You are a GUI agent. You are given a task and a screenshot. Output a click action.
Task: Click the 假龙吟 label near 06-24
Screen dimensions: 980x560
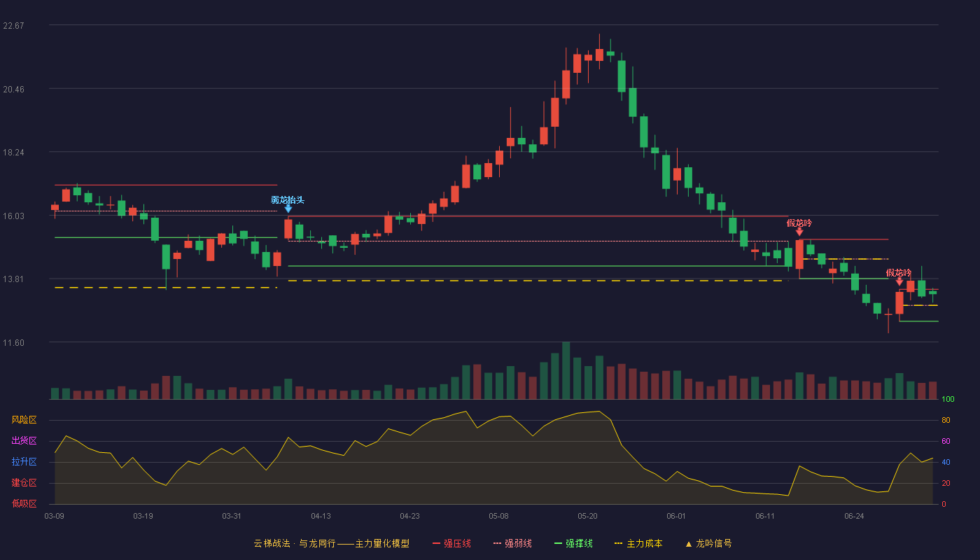tap(899, 272)
